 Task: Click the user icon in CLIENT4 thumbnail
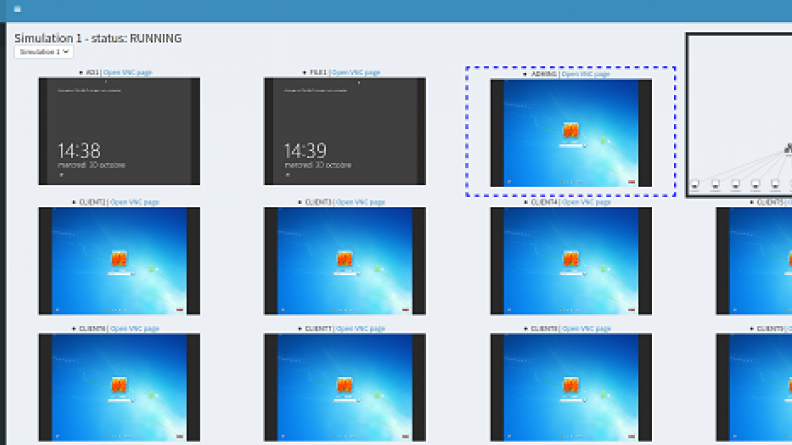tap(571, 259)
